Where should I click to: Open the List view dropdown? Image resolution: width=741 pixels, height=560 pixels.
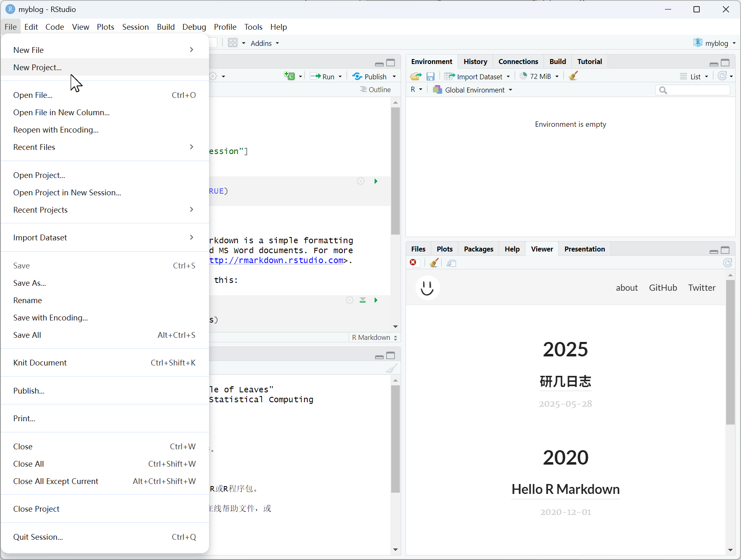pyautogui.click(x=694, y=76)
